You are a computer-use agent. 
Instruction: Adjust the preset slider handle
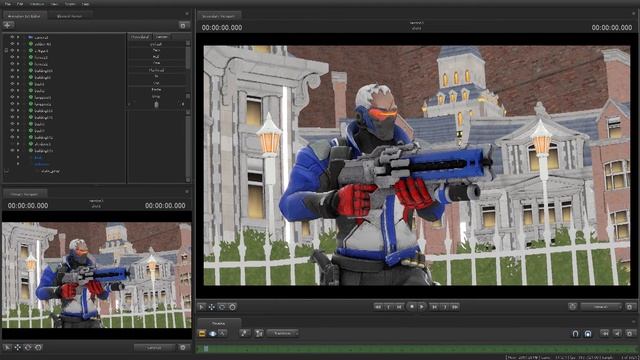click(156, 105)
